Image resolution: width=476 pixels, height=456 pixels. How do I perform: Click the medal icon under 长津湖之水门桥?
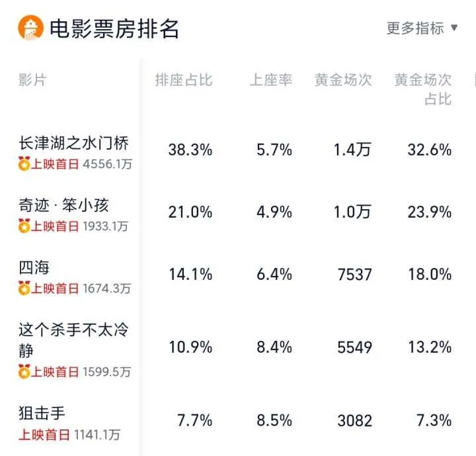(x=24, y=164)
